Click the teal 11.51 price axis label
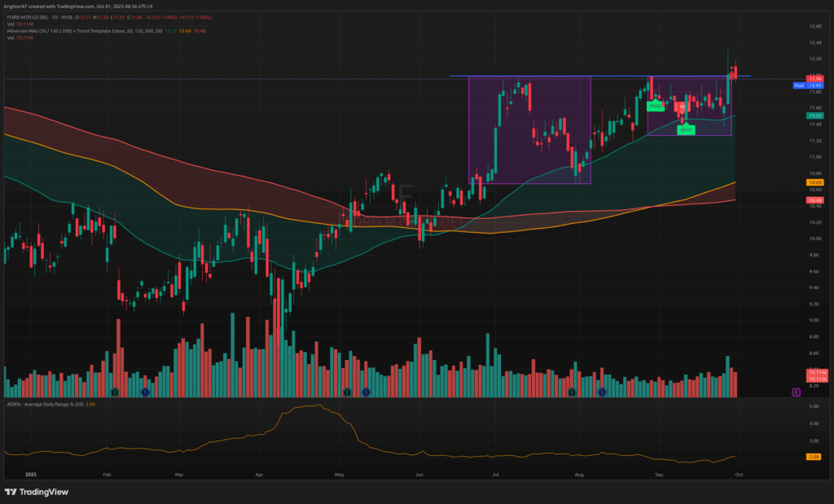834x504 pixels. coord(814,116)
